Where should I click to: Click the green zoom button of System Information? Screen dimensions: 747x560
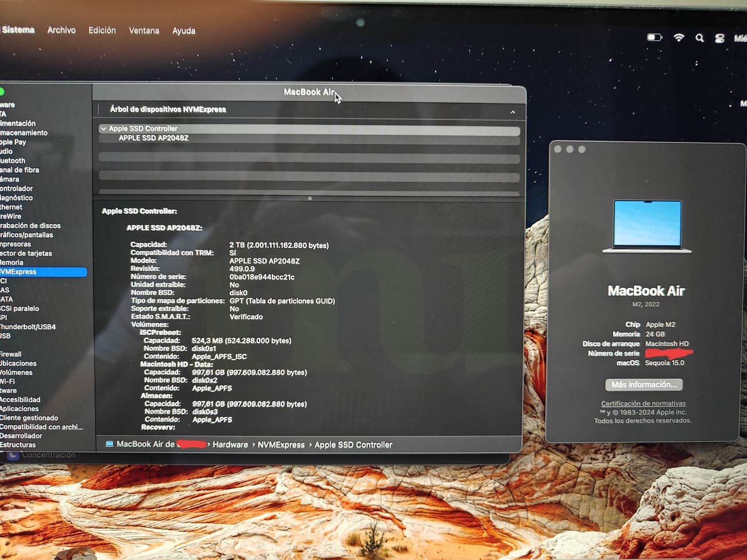click(2, 91)
